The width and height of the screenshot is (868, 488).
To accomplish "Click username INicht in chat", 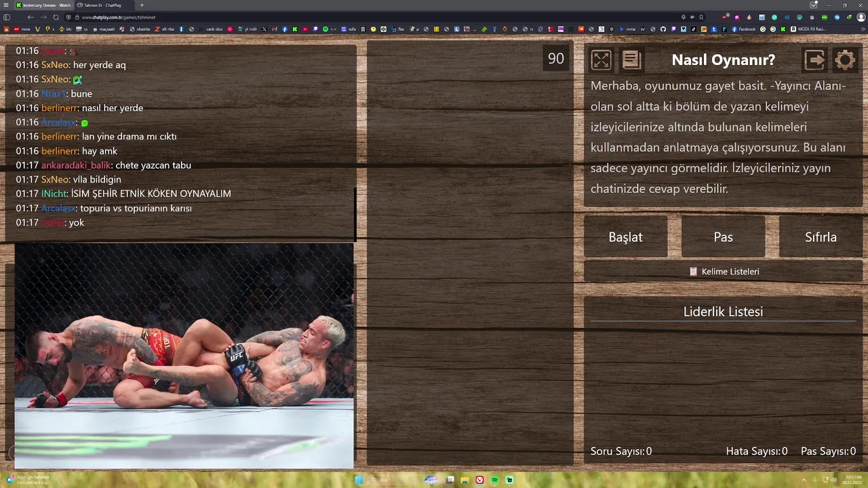I will pos(54,194).
